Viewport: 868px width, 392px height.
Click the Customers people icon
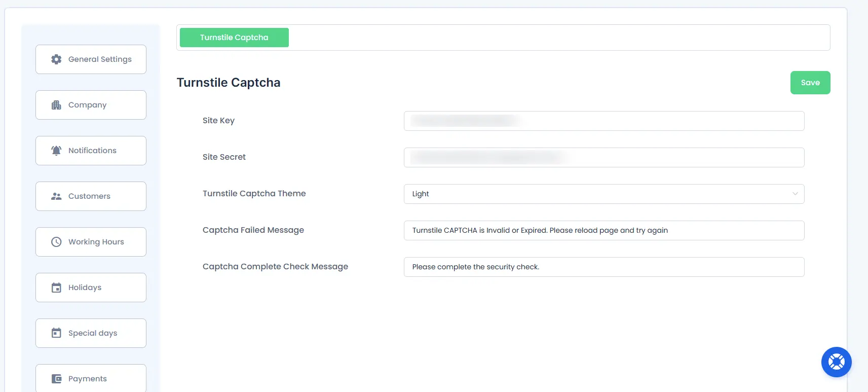pyautogui.click(x=56, y=196)
